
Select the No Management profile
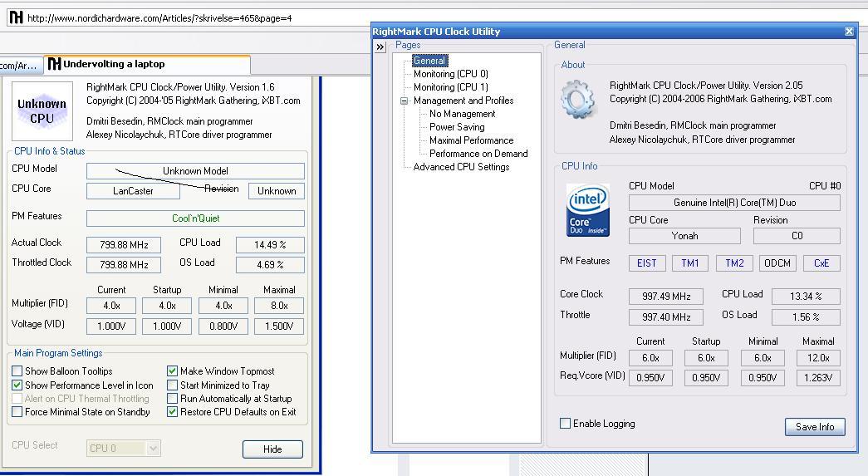[462, 114]
